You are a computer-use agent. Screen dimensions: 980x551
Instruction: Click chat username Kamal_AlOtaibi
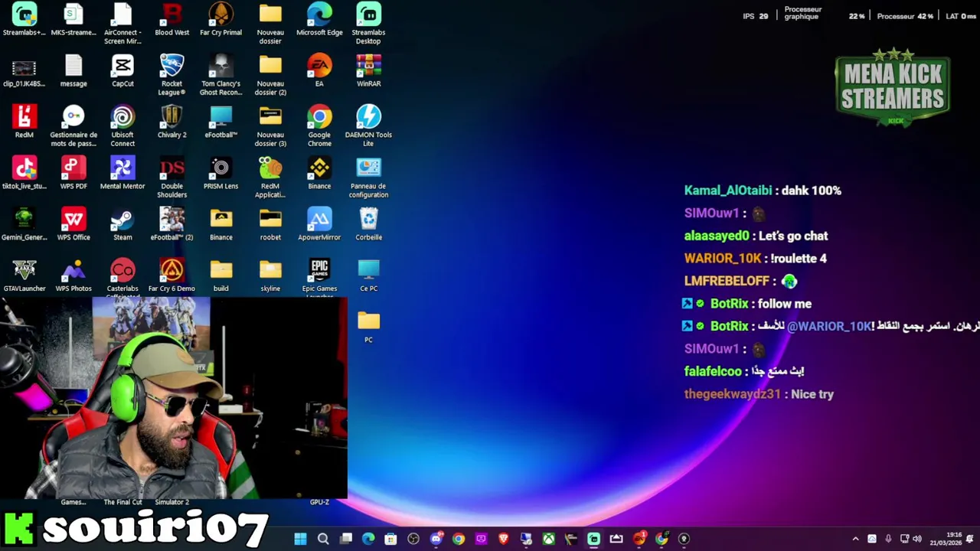click(x=728, y=191)
